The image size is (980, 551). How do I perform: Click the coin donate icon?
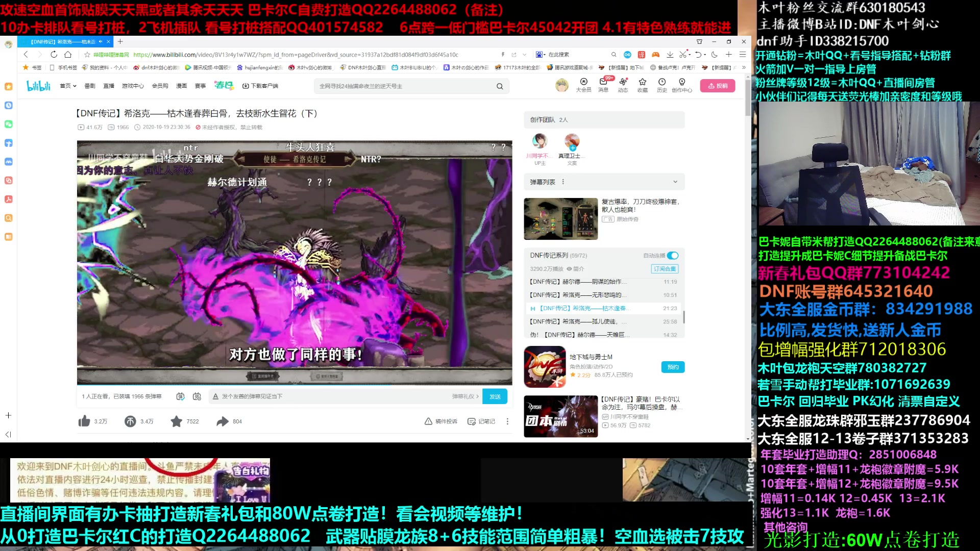(x=130, y=421)
